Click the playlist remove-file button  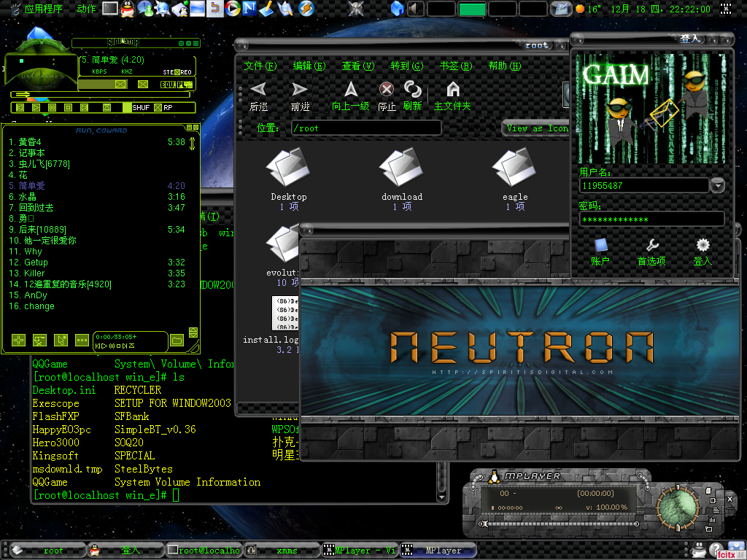(x=39, y=340)
